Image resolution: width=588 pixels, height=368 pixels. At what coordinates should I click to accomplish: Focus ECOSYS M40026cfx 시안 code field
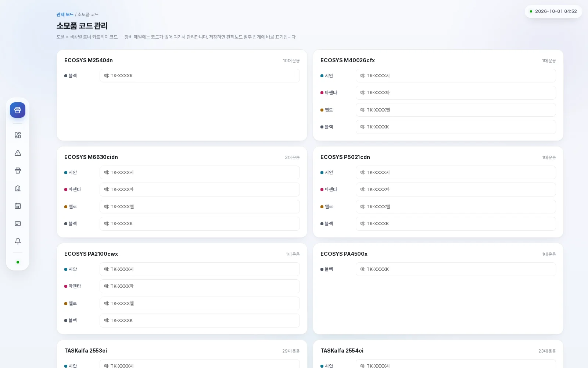(456, 76)
